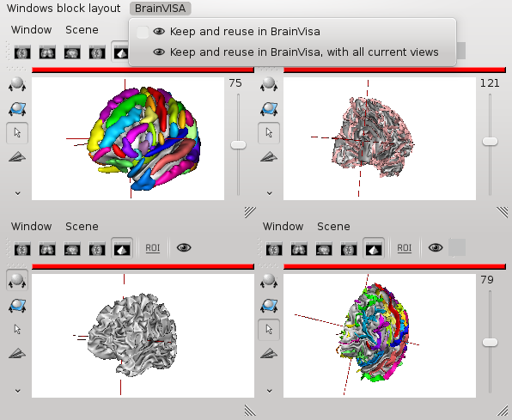Select sagittal view icon in top-left window toolbar
The height and width of the screenshot is (420, 512).
(x=72, y=52)
